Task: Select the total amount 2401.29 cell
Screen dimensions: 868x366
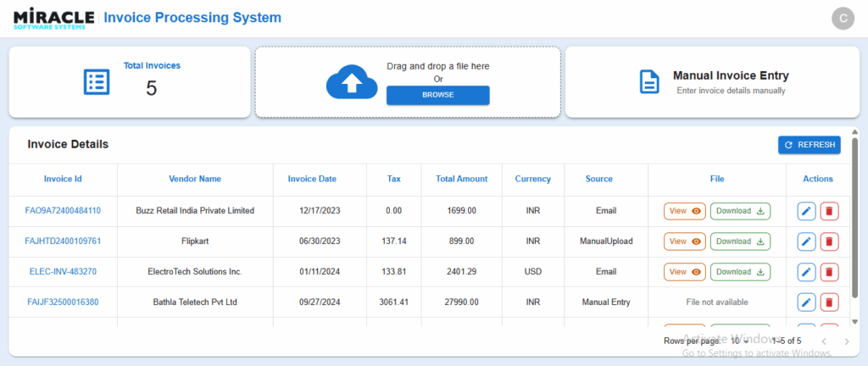Action: coord(462,271)
